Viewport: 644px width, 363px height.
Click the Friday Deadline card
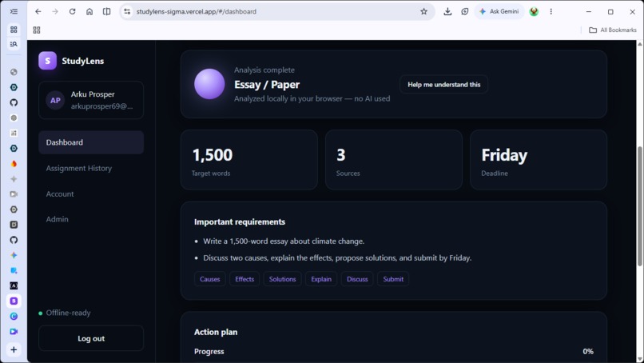539,160
